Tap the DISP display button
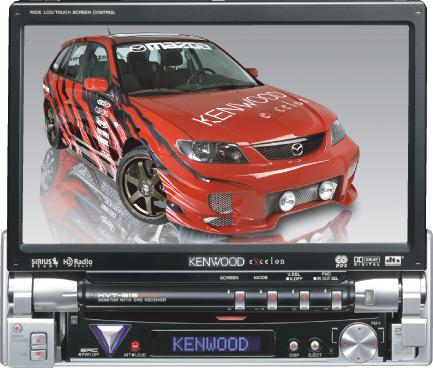The width and height of the screenshot is (433, 368). click(x=294, y=345)
